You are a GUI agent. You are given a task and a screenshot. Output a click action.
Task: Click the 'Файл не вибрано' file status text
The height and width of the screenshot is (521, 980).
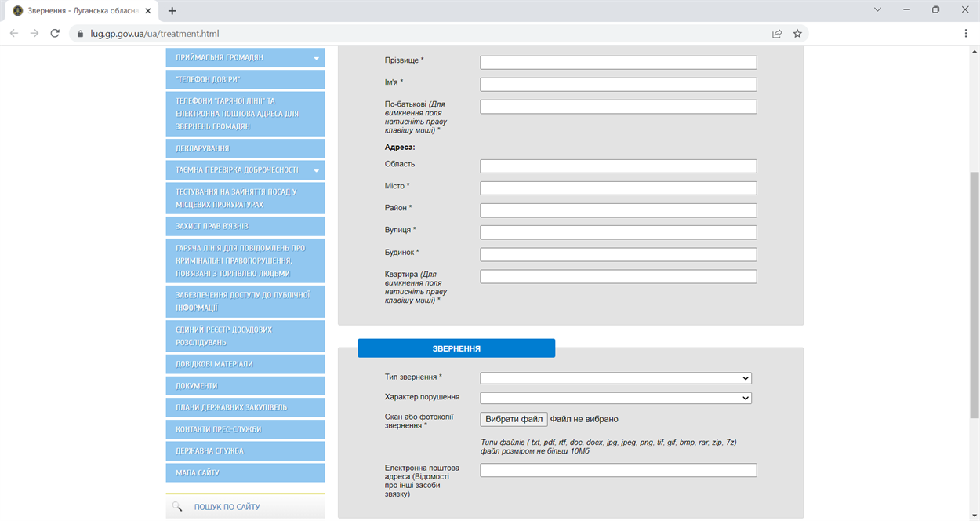click(584, 419)
